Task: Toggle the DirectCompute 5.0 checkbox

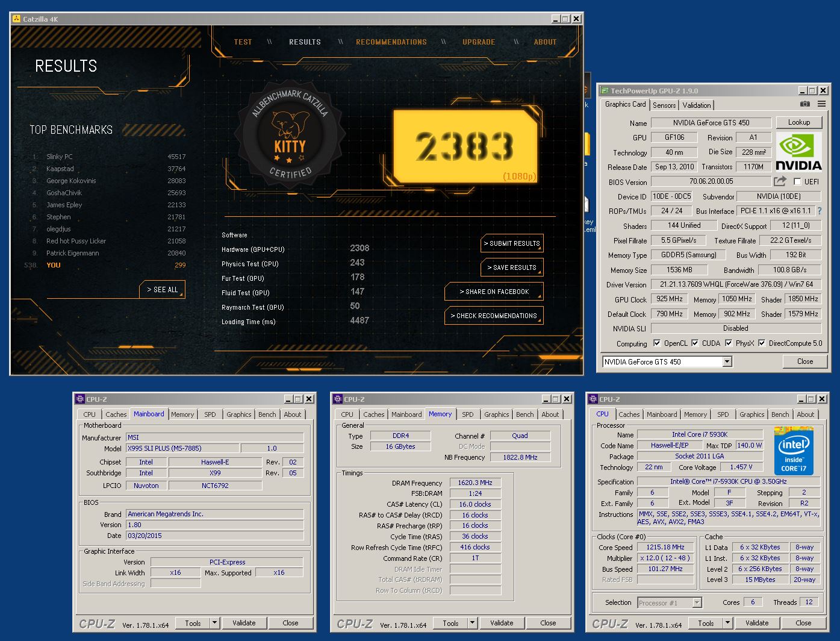Action: click(762, 343)
